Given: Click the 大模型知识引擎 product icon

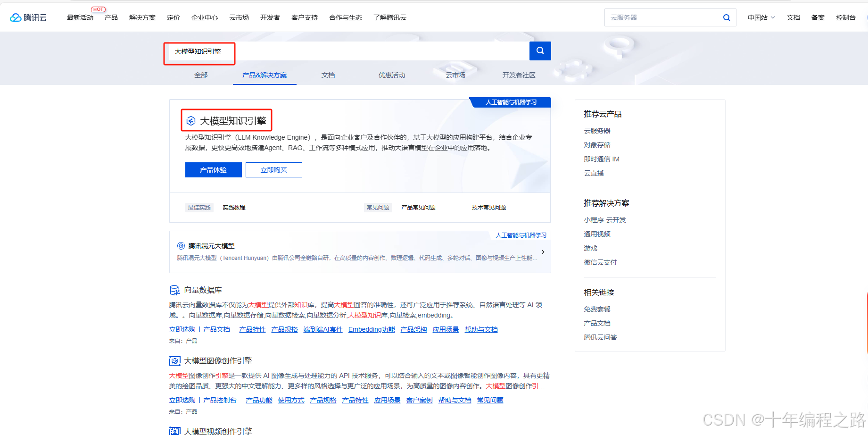Looking at the screenshot, I should click(191, 121).
